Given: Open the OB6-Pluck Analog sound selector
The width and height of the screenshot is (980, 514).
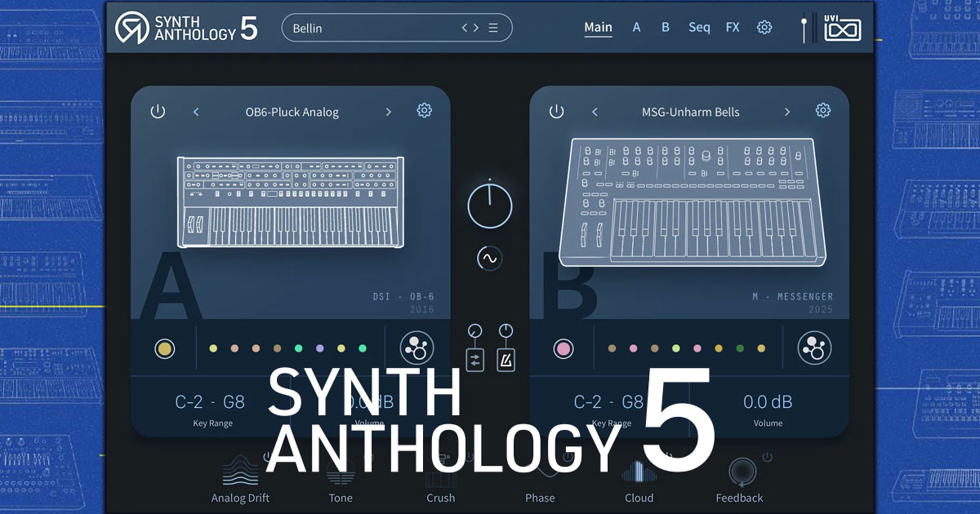Looking at the screenshot, I should pos(292,112).
